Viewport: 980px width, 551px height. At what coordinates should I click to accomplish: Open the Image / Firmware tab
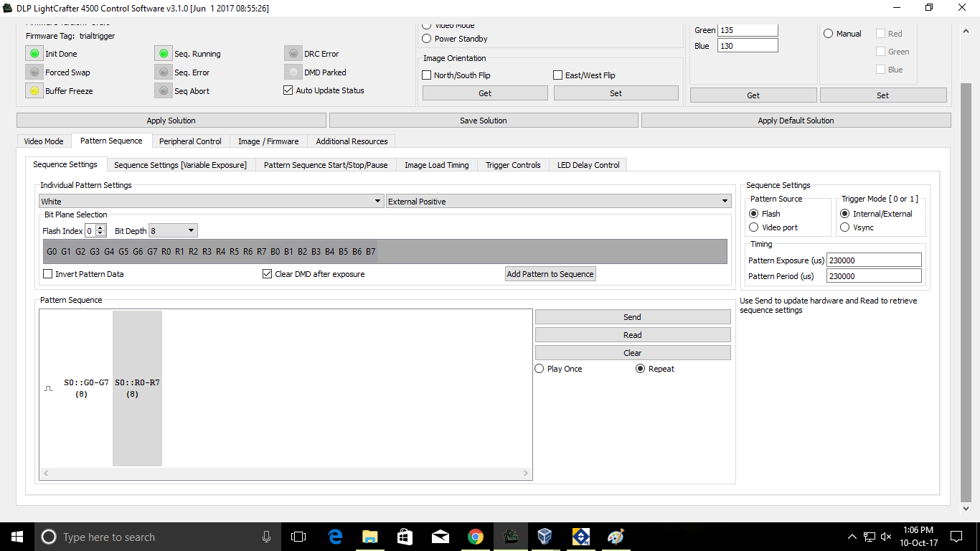click(x=268, y=141)
